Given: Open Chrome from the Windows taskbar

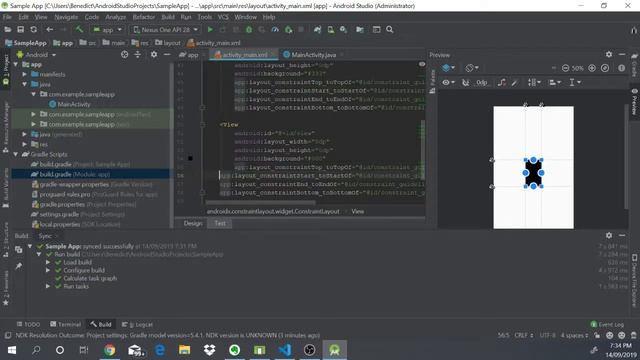Looking at the screenshot, I should coord(109,350).
